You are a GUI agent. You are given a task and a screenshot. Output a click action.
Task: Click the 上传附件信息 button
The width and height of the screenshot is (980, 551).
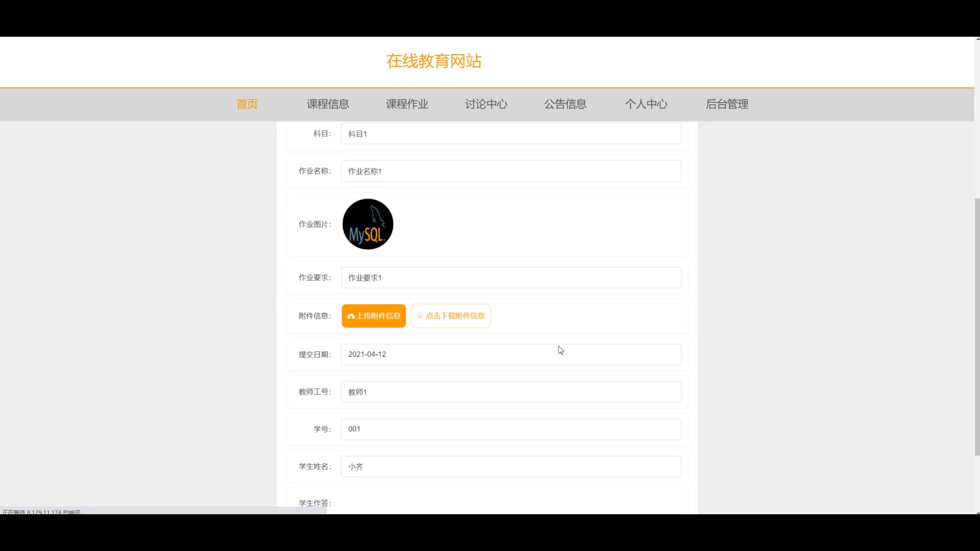[374, 316]
